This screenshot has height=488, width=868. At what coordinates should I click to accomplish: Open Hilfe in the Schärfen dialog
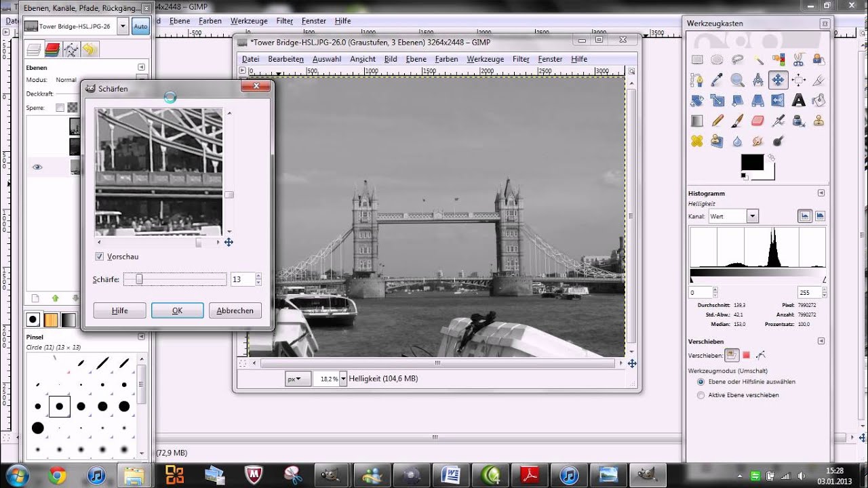[119, 310]
